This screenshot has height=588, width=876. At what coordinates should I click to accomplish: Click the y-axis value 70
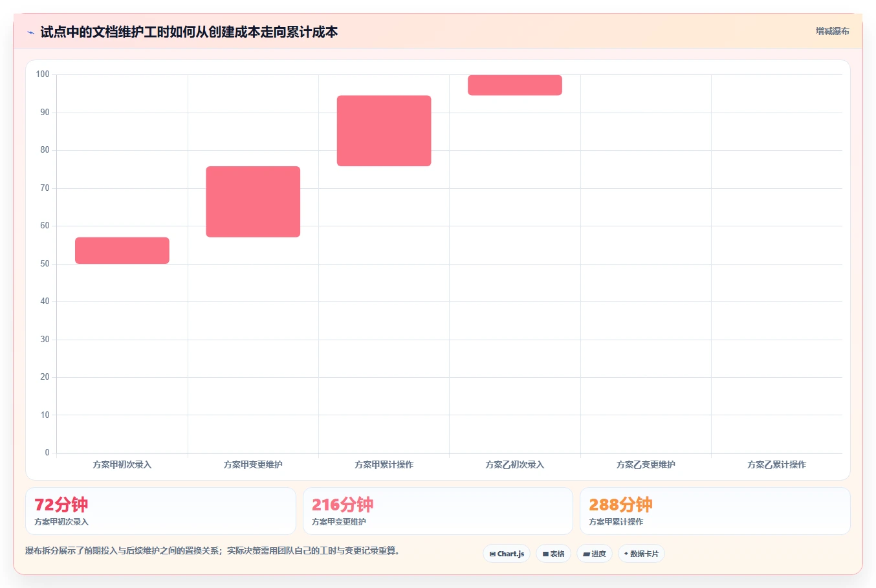pos(45,188)
